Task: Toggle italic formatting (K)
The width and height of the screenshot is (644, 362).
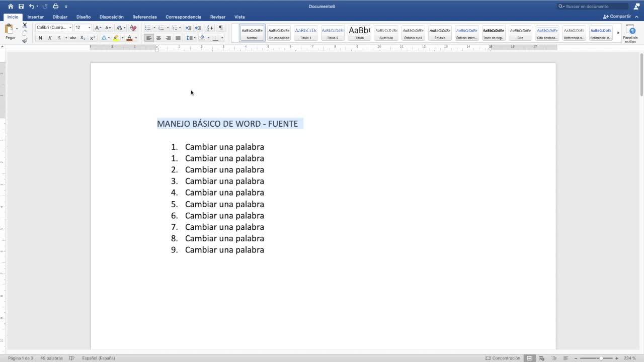Action: click(50, 38)
